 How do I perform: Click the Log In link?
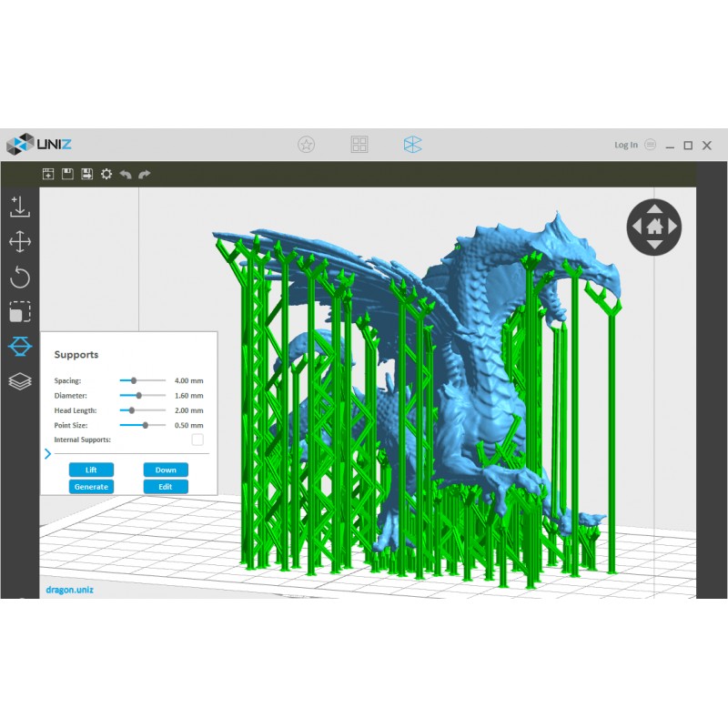click(626, 145)
